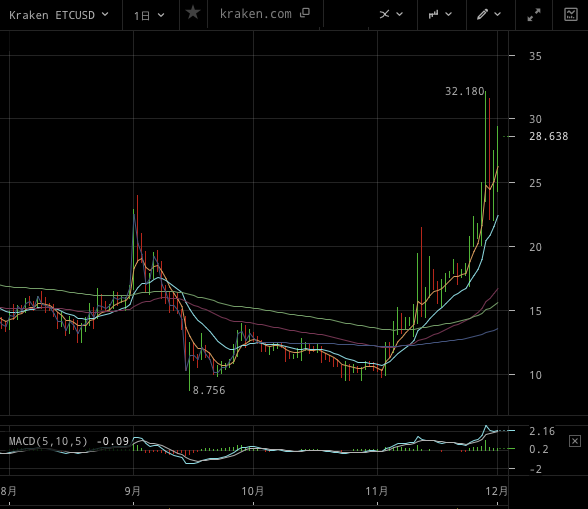Click the current price 28.638 marker
Image resolution: width=588 pixels, height=509 pixels.
[x=549, y=136]
